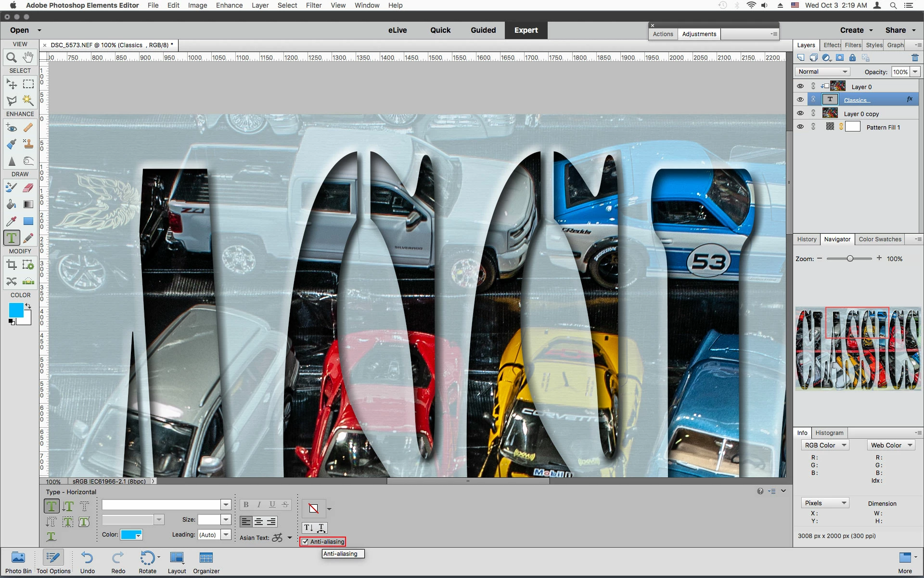The image size is (924, 578).
Task: Hide the Layer 0 copy layer
Action: pos(800,113)
